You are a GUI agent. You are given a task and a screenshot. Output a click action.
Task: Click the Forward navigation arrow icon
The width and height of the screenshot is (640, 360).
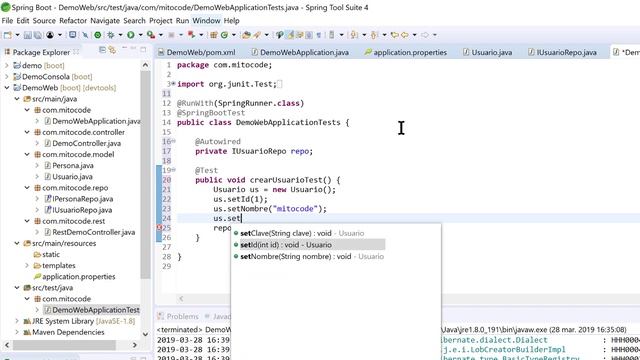pyautogui.click(x=425, y=35)
